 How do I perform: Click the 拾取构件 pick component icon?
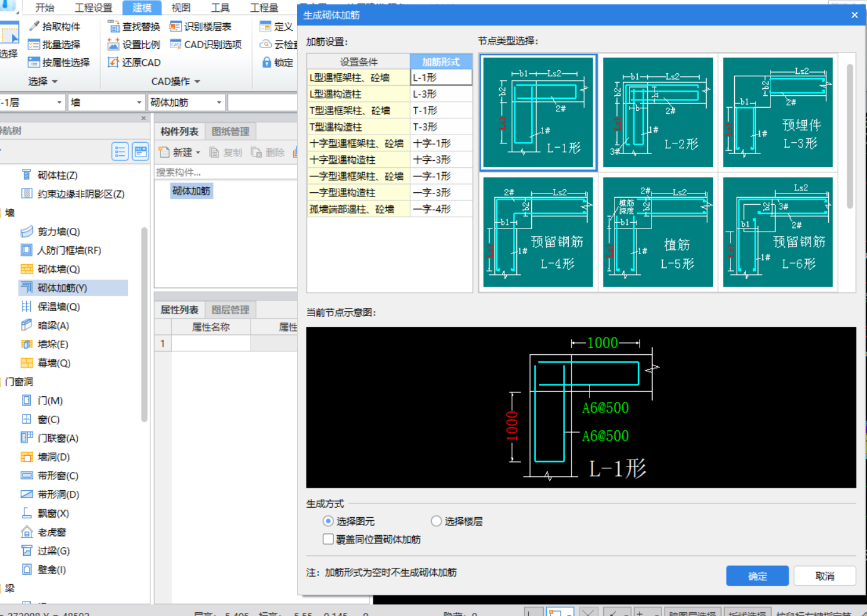(x=34, y=26)
